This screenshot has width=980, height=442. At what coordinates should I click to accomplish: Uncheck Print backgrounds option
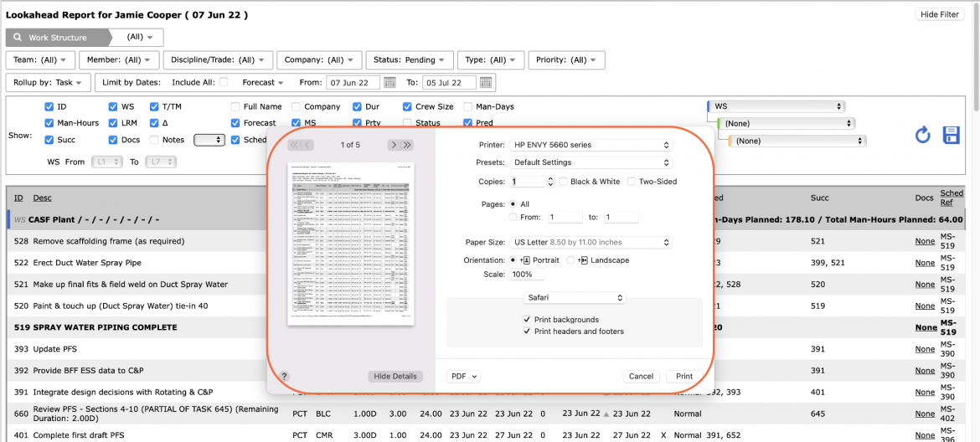[527, 320]
